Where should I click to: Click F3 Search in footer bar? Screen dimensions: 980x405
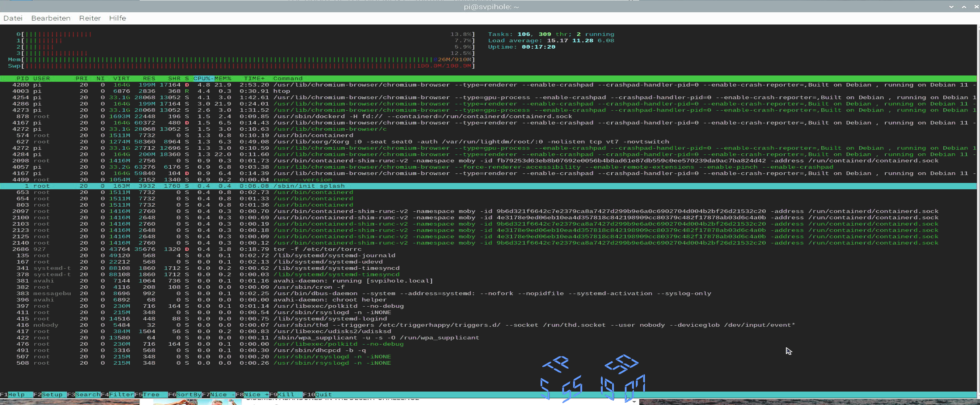click(84, 394)
